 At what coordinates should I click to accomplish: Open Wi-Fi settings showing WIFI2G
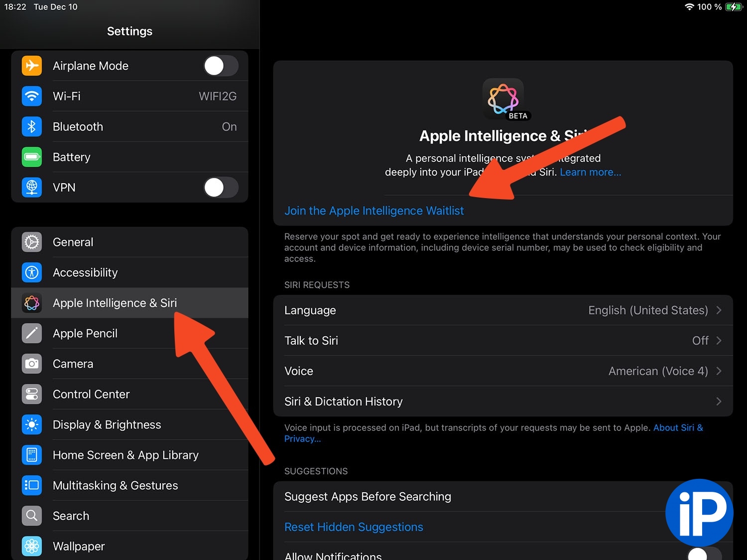pos(129,96)
